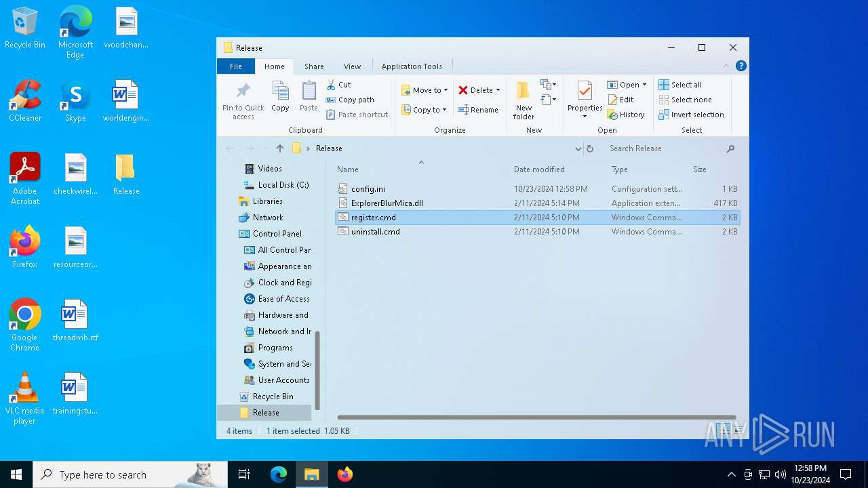Open the Move to dropdown
868x488 pixels.
pyautogui.click(x=425, y=90)
